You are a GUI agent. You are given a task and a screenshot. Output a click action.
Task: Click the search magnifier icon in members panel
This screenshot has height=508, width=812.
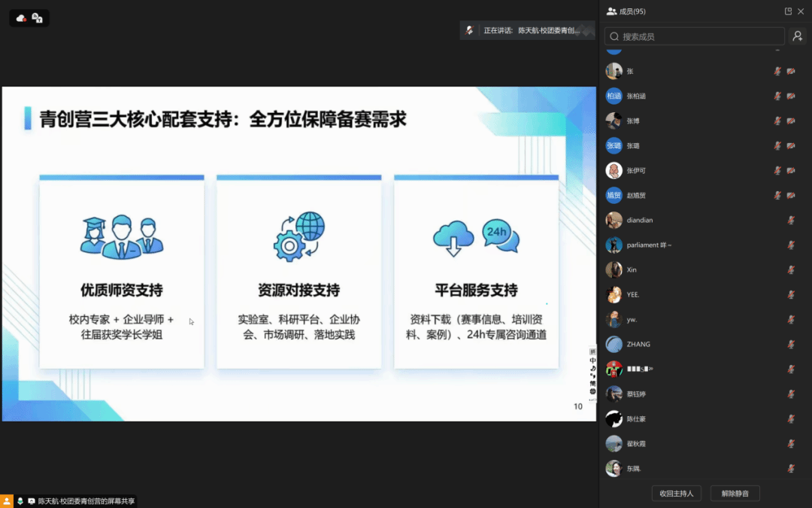(614, 36)
